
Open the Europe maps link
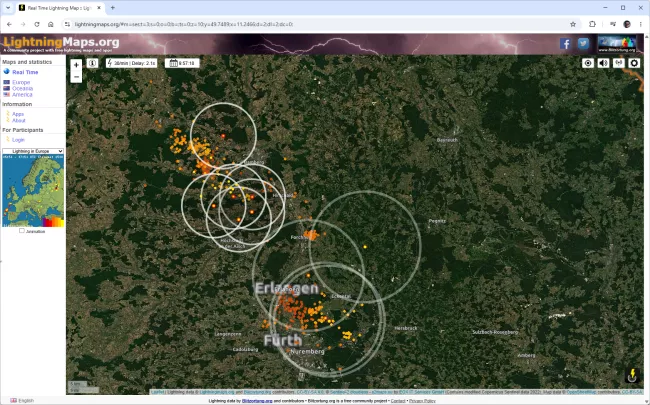click(21, 82)
